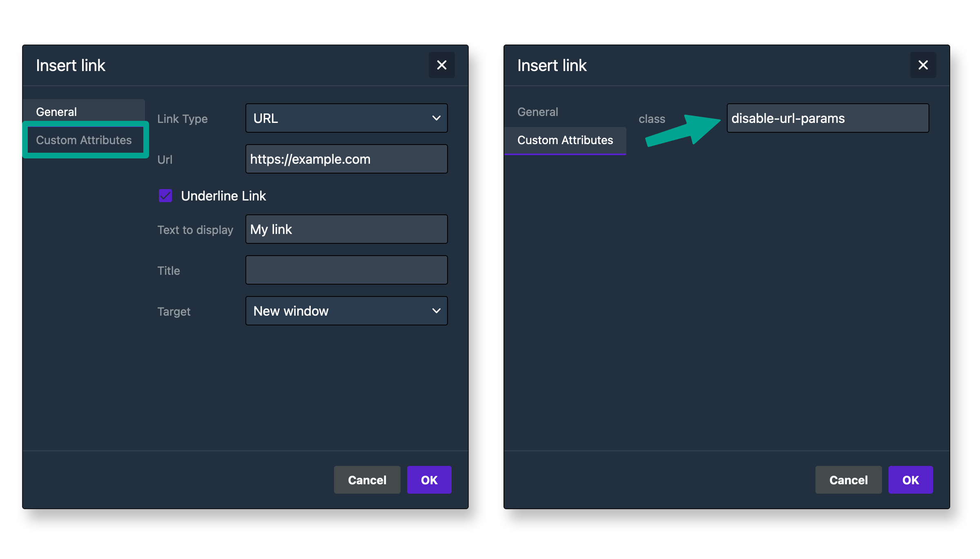Close the left Insert link dialog

(x=441, y=65)
